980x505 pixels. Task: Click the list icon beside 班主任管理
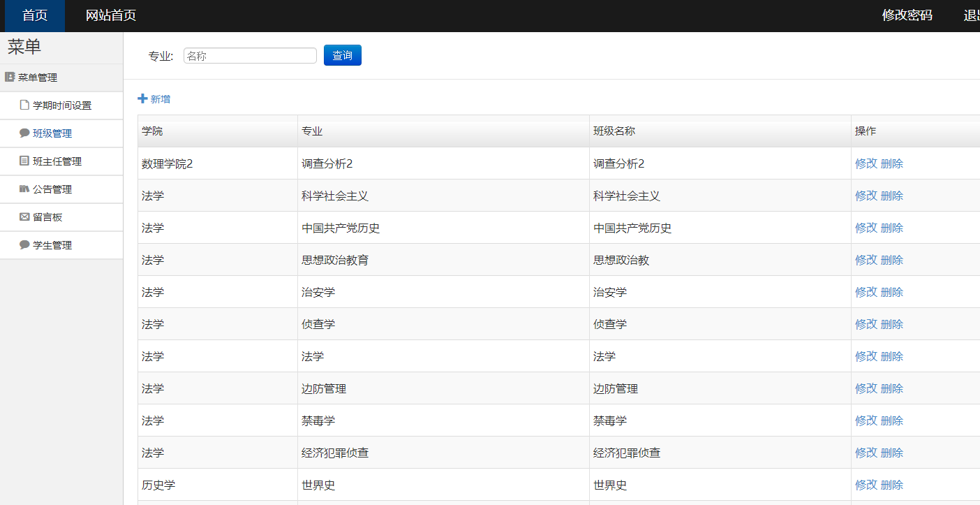[x=24, y=161]
